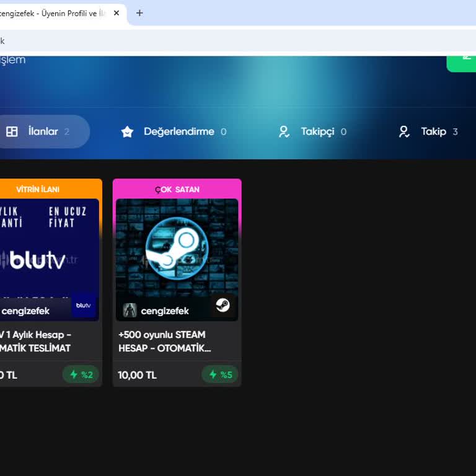Open the BluTV listing image
Screen dimensions: 476x476
[x=49, y=248]
